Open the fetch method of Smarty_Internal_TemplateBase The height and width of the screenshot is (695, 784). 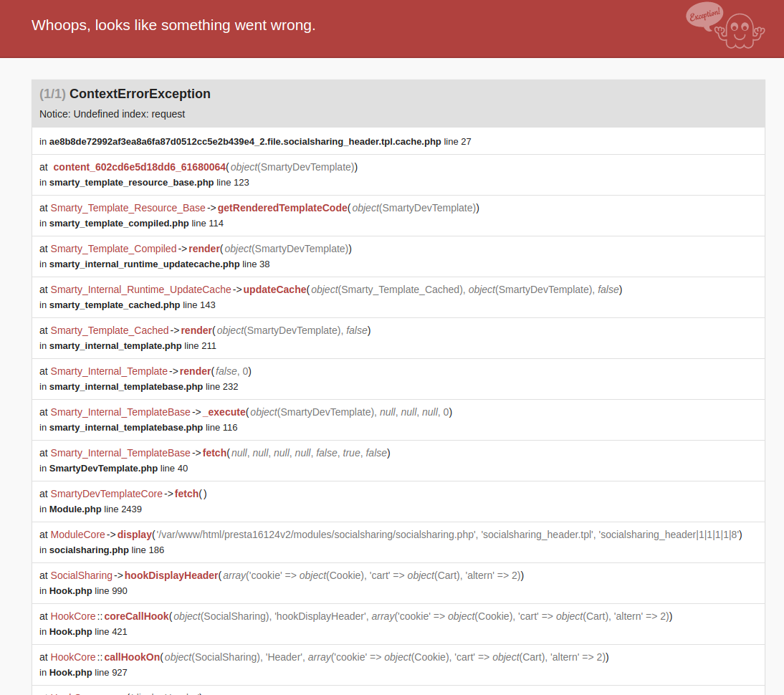pos(214,453)
